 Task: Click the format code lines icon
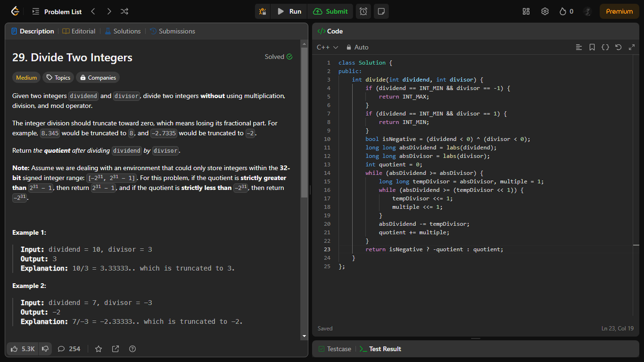click(x=579, y=47)
